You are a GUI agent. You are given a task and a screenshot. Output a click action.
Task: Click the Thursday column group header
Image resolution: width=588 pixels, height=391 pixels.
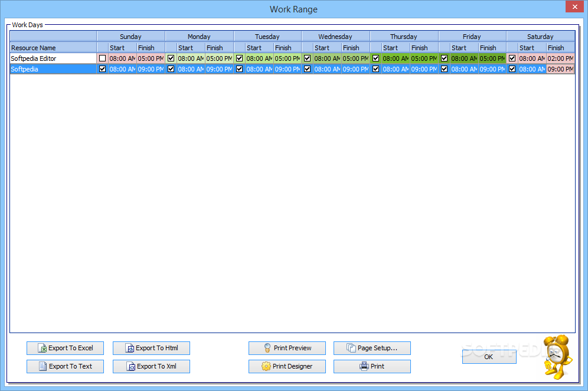click(x=404, y=37)
